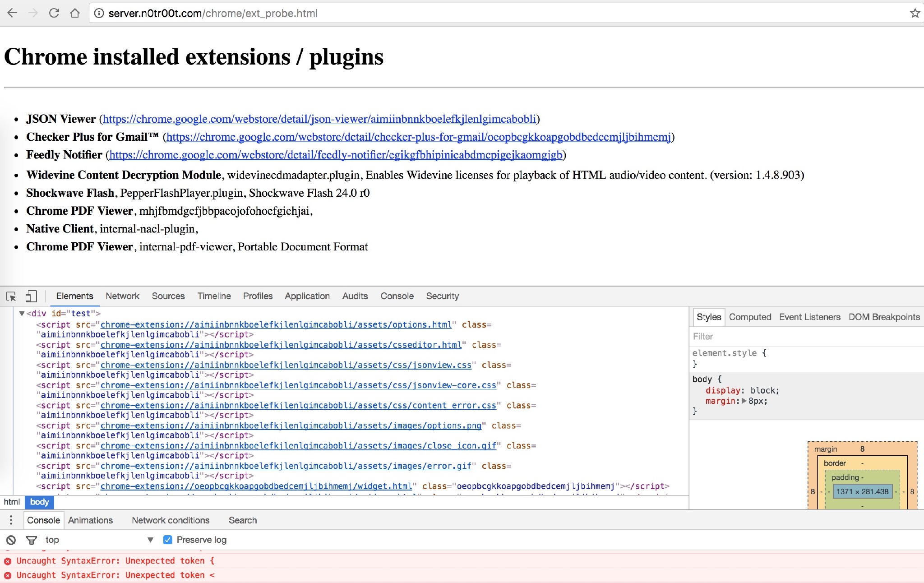Collapse the div id="test" node
Image resolution: width=924 pixels, height=583 pixels.
click(x=21, y=313)
